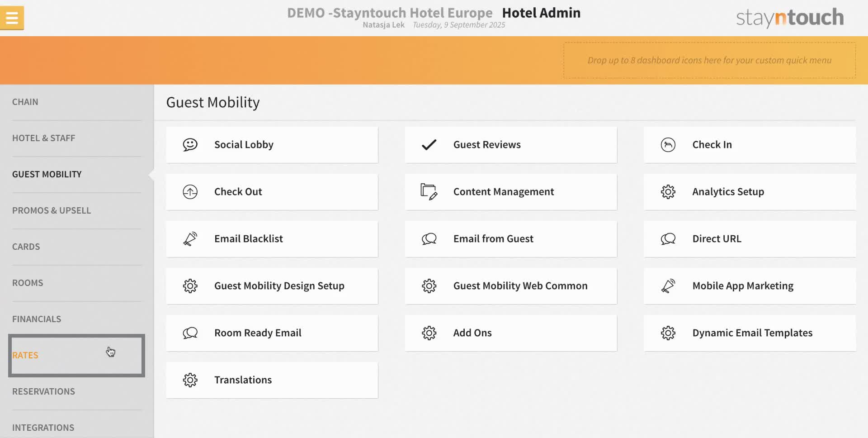The width and height of the screenshot is (868, 438).
Task: Open Content Management tile
Action: click(x=511, y=192)
